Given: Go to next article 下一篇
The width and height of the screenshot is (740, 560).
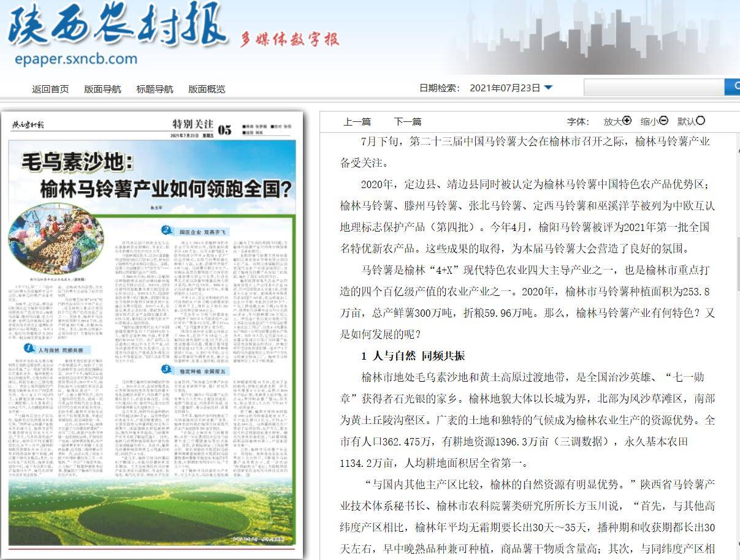Looking at the screenshot, I should (407, 121).
